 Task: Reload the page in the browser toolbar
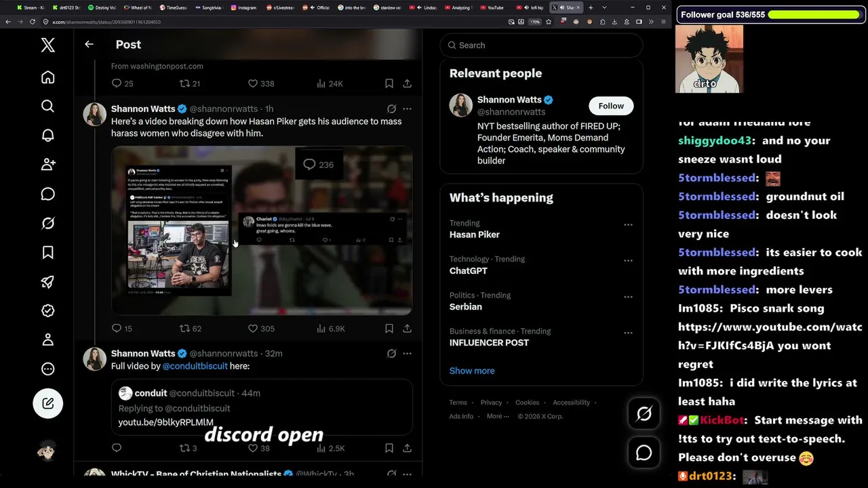pyautogui.click(x=33, y=22)
